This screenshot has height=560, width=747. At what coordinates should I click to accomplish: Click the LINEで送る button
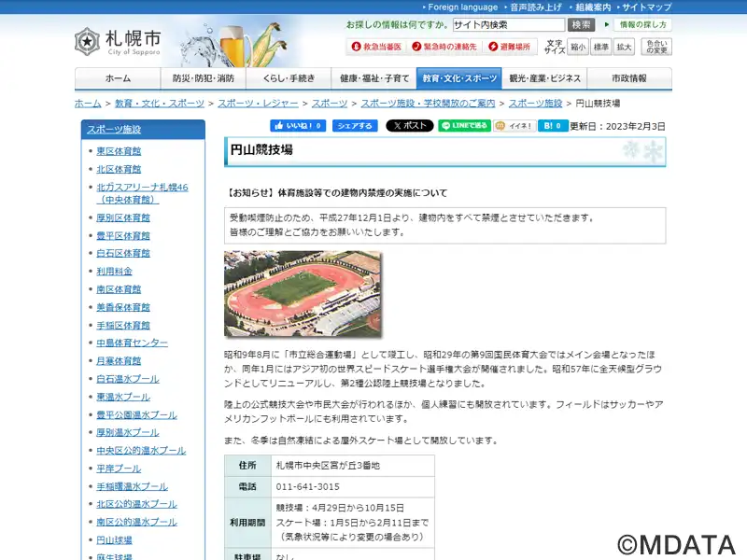click(464, 126)
